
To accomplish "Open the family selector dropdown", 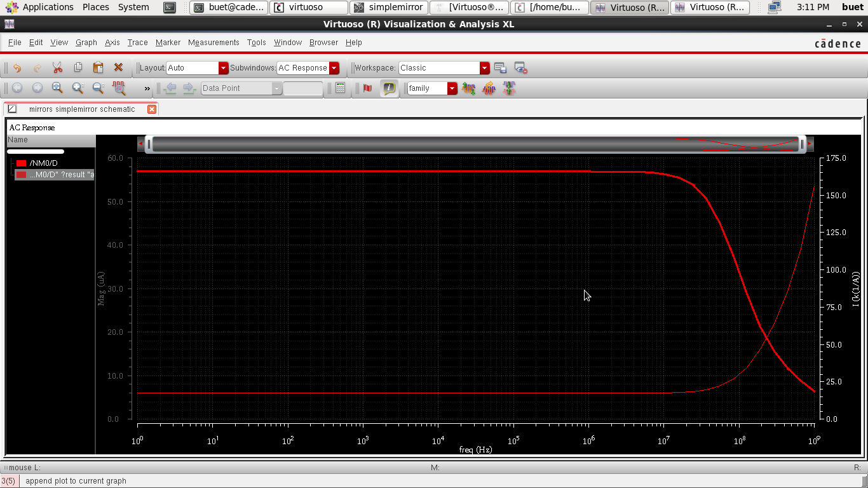I will pos(452,88).
